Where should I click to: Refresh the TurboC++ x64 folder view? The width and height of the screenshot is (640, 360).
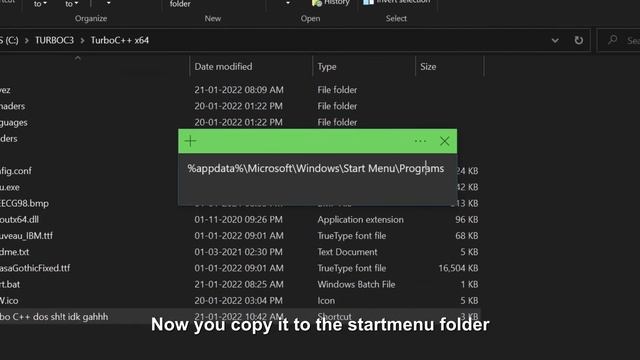(578, 40)
